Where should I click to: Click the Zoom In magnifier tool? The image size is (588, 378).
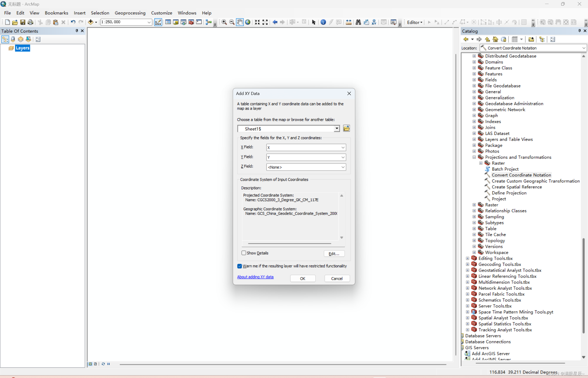pos(224,22)
